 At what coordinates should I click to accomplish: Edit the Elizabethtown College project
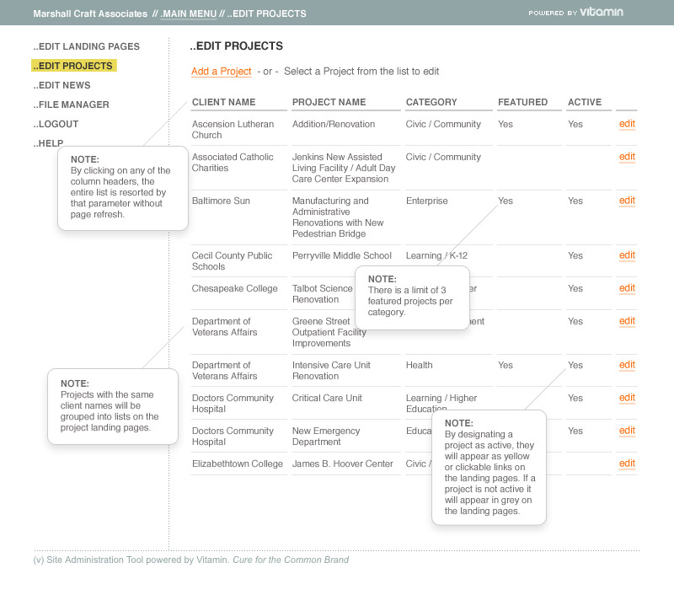coord(627,463)
